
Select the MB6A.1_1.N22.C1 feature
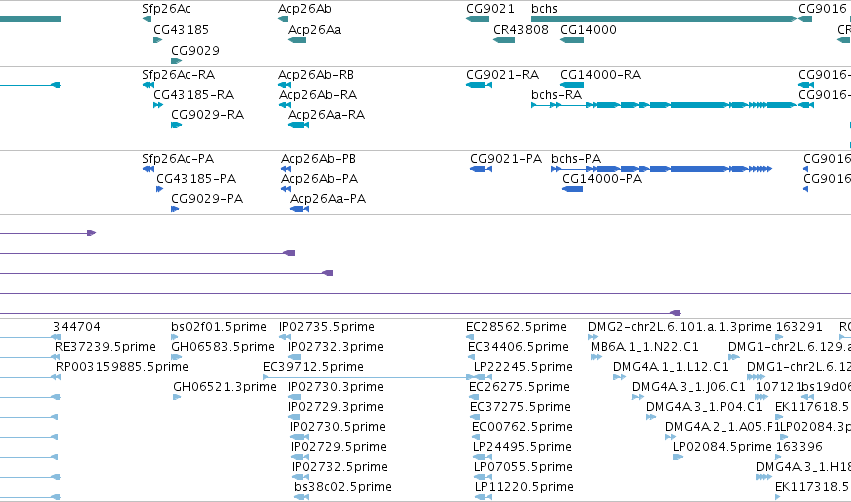596,357
